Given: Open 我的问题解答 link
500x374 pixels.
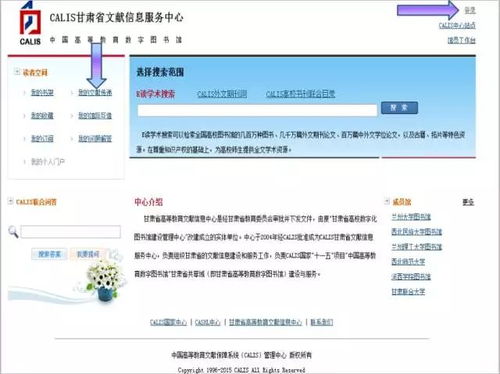Looking at the screenshot, I should pyautogui.click(x=95, y=139).
